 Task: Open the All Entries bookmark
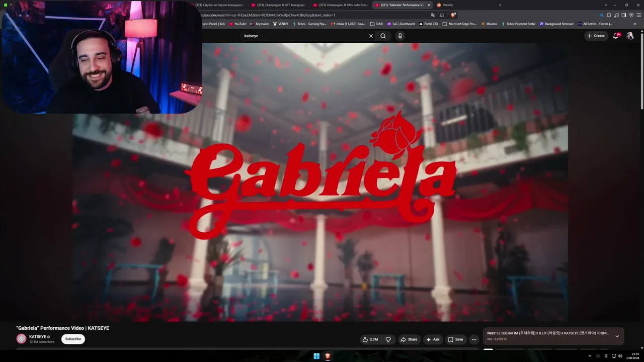595,24
